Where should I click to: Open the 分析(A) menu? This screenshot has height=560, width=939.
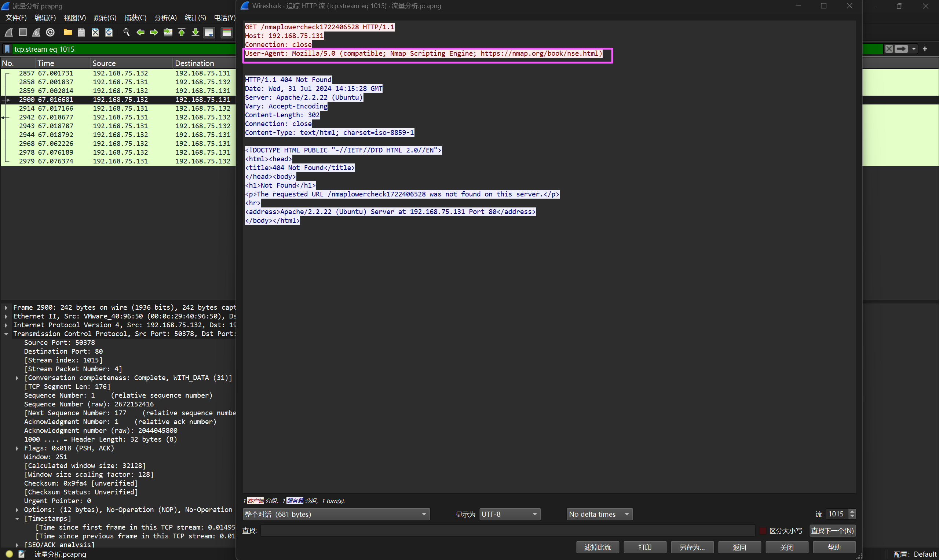click(165, 18)
